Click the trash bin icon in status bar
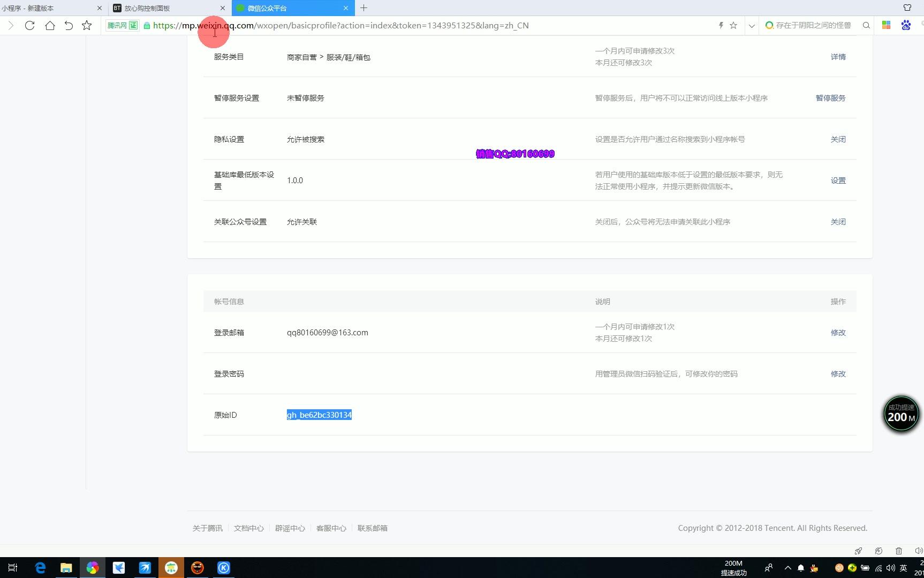The height and width of the screenshot is (578, 924). pyautogui.click(x=899, y=551)
